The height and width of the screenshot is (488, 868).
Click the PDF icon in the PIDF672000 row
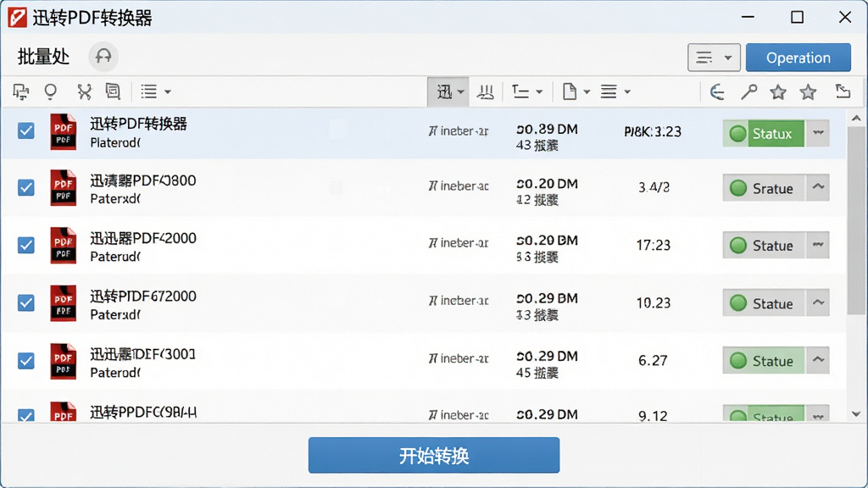[63, 303]
